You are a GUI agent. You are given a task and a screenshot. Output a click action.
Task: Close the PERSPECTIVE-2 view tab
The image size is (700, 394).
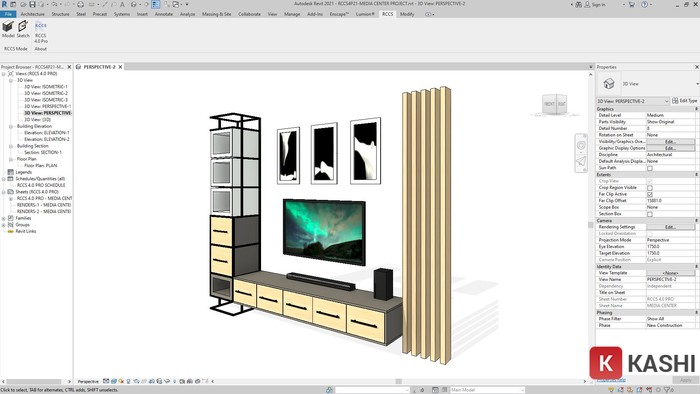[x=120, y=67]
